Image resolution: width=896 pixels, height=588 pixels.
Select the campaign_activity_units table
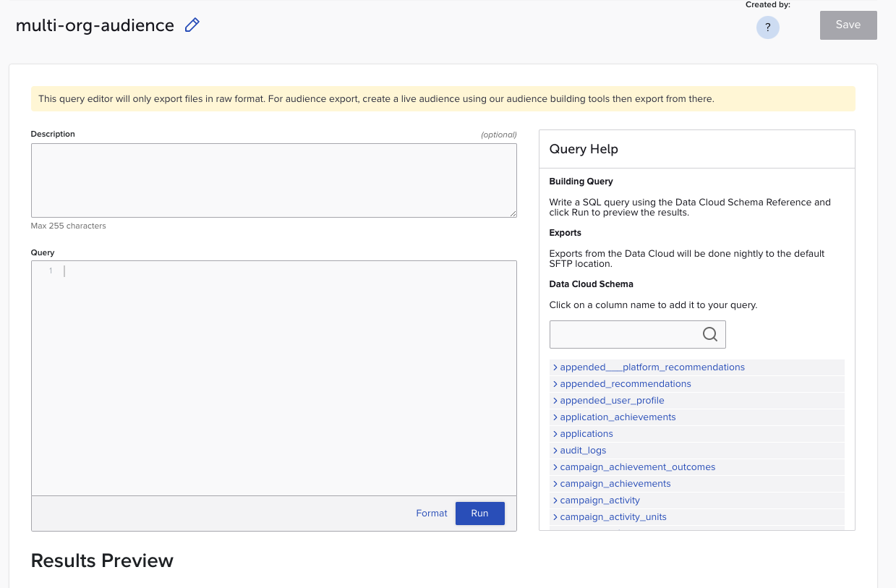[x=613, y=517]
